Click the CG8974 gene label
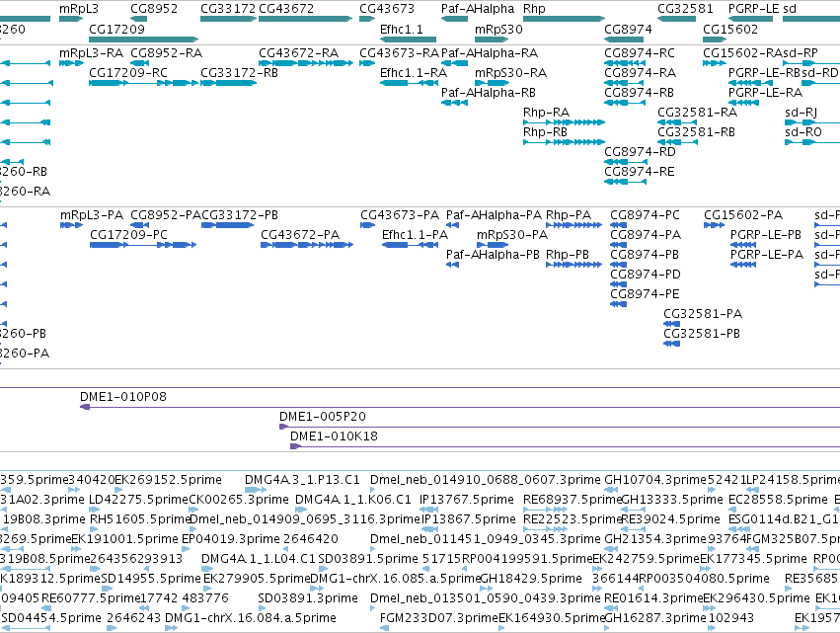Image resolution: width=840 pixels, height=633 pixels. (628, 29)
